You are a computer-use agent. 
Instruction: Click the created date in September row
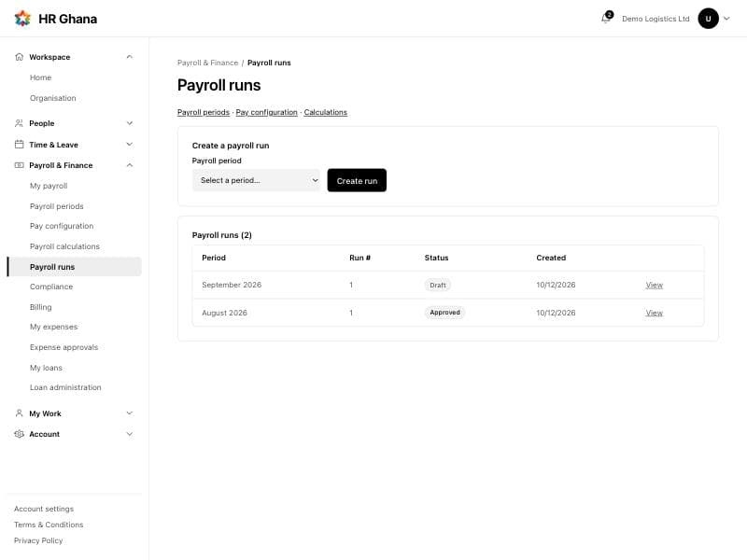[x=556, y=285]
